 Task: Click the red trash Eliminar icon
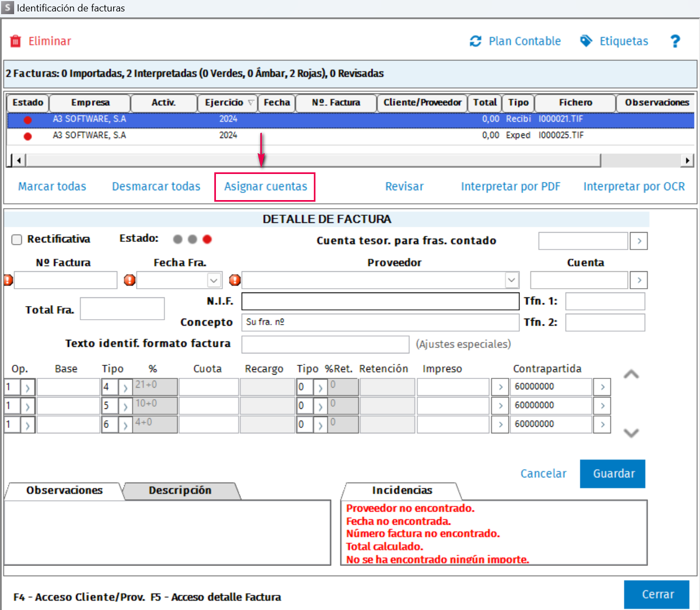pos(16,41)
